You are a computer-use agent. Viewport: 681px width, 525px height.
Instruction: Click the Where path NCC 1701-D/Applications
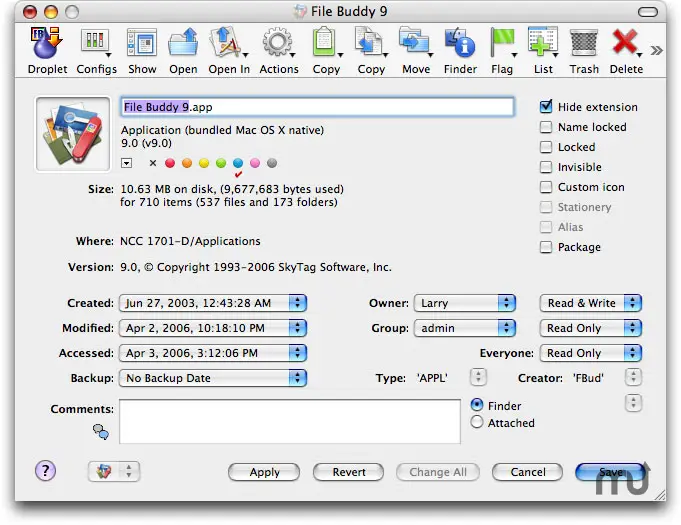(x=190, y=241)
